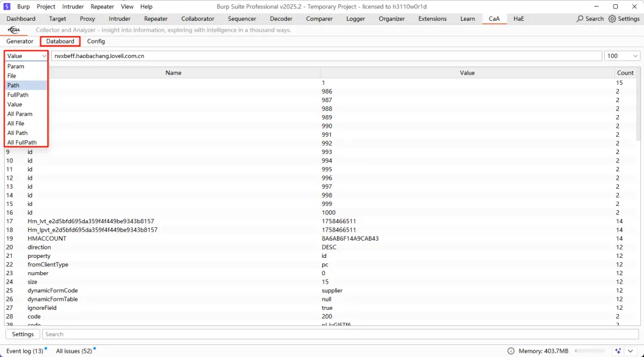Switch to the HaE tab
Screen dimensions: 644x357
click(x=519, y=19)
